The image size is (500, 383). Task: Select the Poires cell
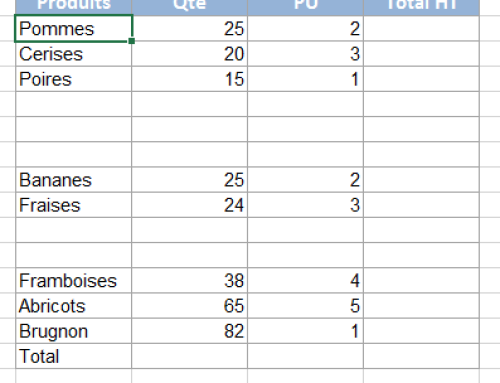point(73,79)
